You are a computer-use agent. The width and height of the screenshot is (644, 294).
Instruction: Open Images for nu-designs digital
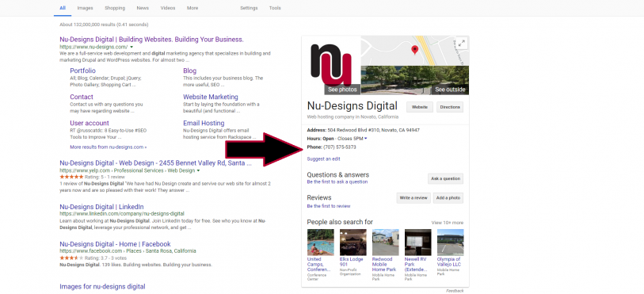point(102,286)
